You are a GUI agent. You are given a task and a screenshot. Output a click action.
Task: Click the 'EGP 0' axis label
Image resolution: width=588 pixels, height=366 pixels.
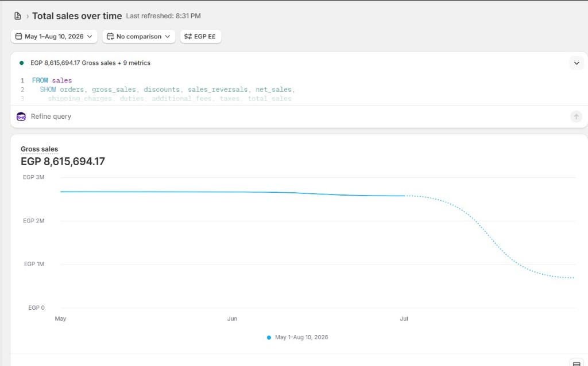tap(36, 307)
